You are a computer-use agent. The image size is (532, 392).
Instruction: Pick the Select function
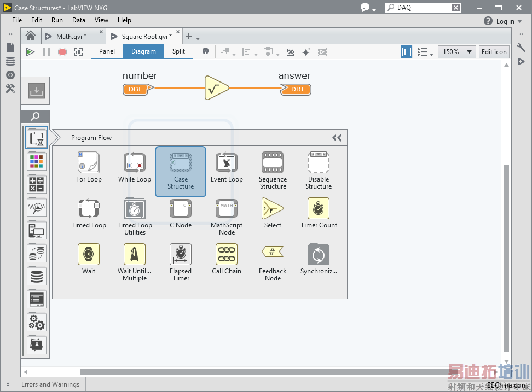coord(273,213)
